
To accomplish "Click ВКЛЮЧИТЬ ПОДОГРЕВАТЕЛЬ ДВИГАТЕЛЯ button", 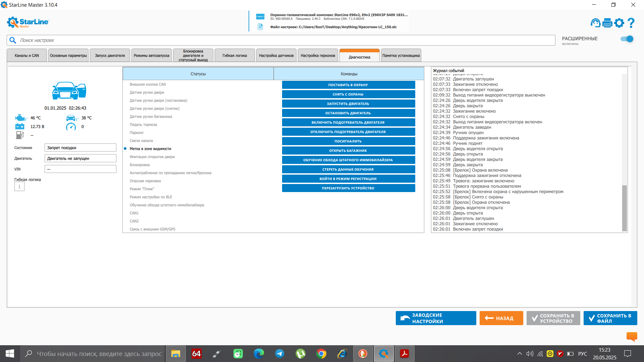I will 348,122.
